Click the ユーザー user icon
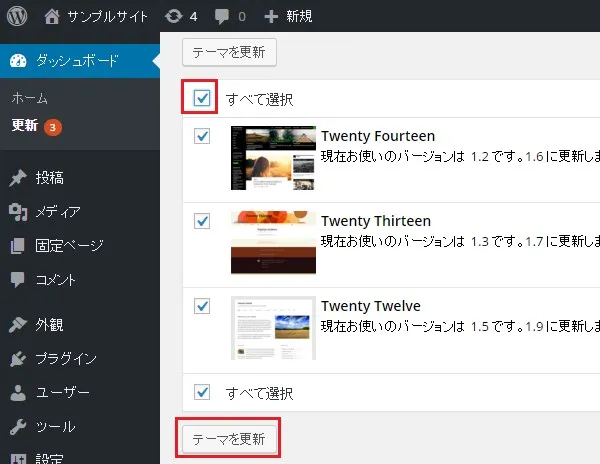 point(18,393)
